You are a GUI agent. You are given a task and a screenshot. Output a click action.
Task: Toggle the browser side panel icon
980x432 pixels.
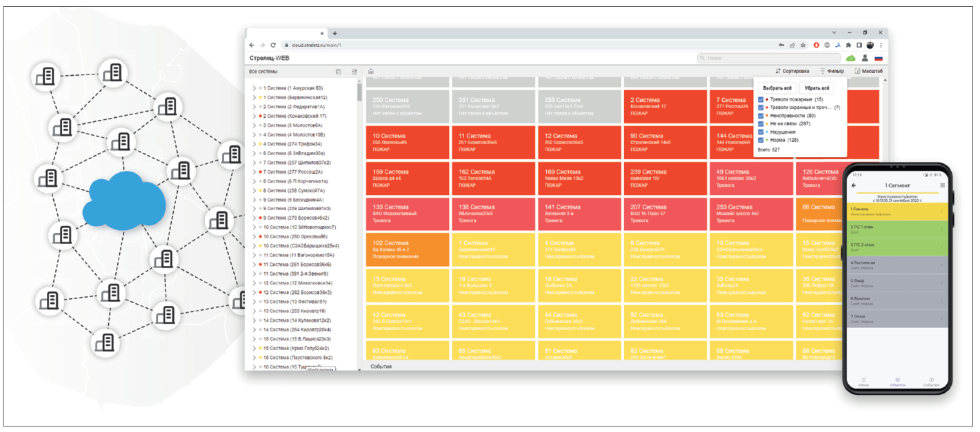859,45
